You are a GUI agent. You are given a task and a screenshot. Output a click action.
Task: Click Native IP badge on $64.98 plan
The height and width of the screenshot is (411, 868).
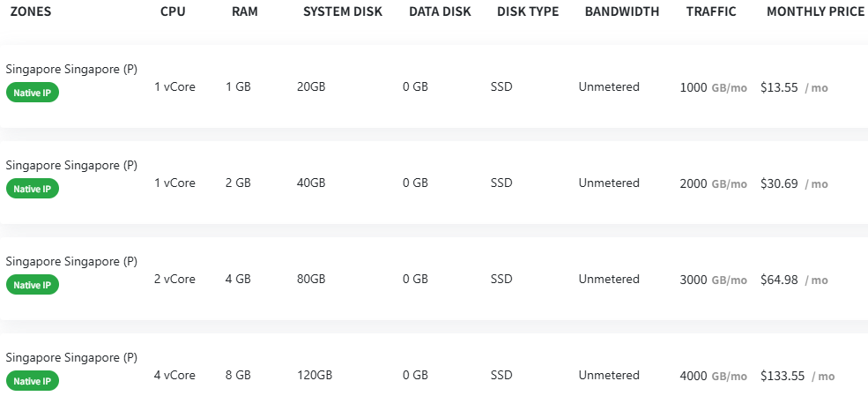click(x=33, y=285)
